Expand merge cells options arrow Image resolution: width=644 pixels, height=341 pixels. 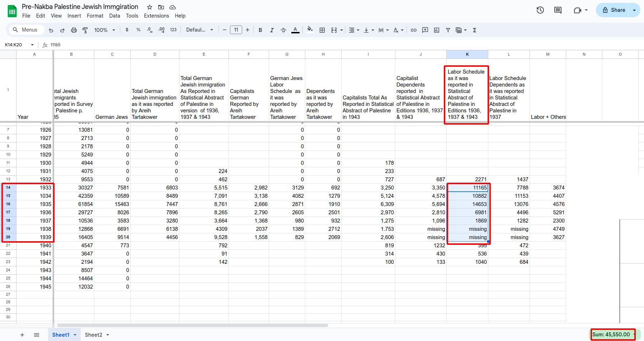pyautogui.click(x=342, y=30)
